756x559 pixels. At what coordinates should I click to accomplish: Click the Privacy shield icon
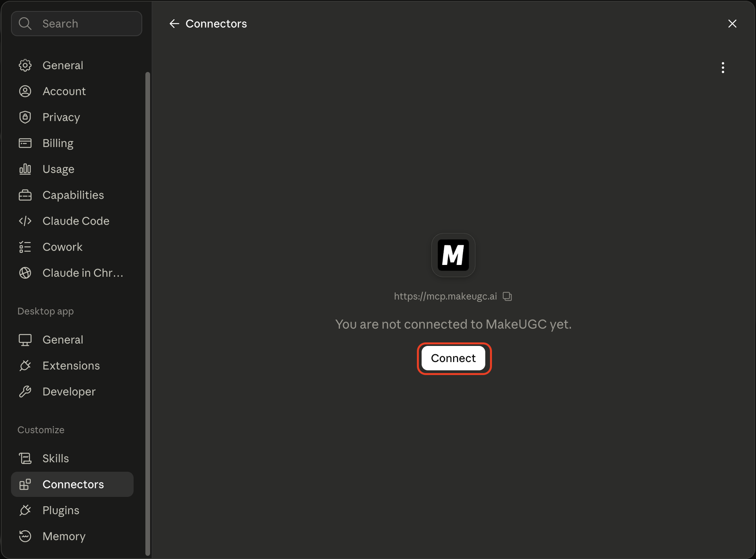(x=25, y=117)
